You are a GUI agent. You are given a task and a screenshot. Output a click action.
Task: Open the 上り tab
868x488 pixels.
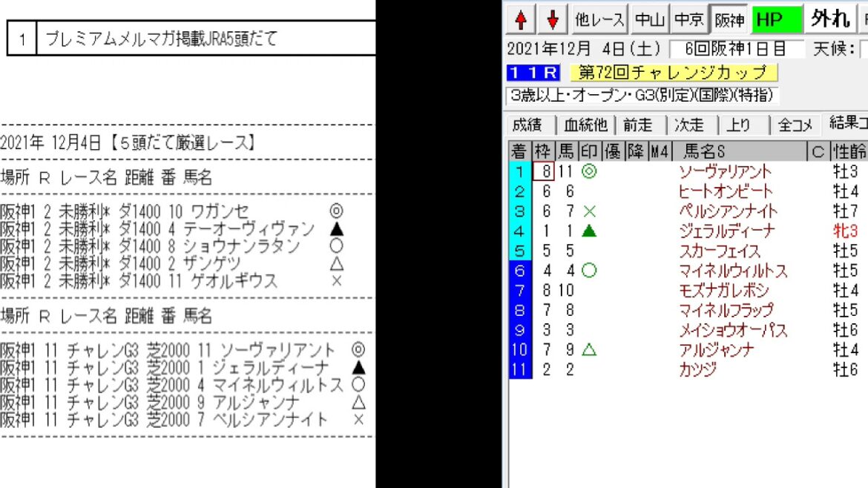click(x=739, y=125)
